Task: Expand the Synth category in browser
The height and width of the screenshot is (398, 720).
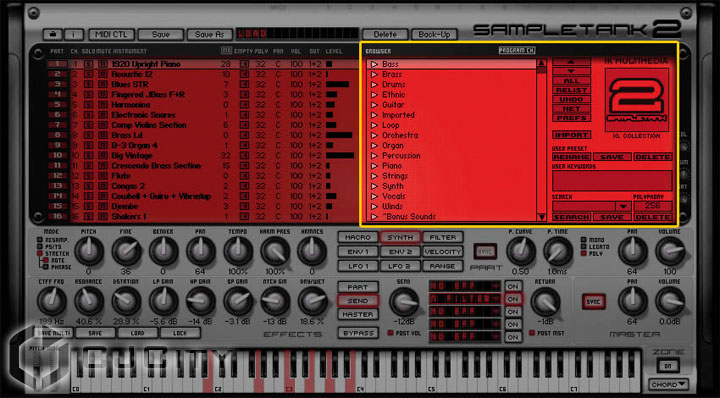Action: [x=374, y=186]
